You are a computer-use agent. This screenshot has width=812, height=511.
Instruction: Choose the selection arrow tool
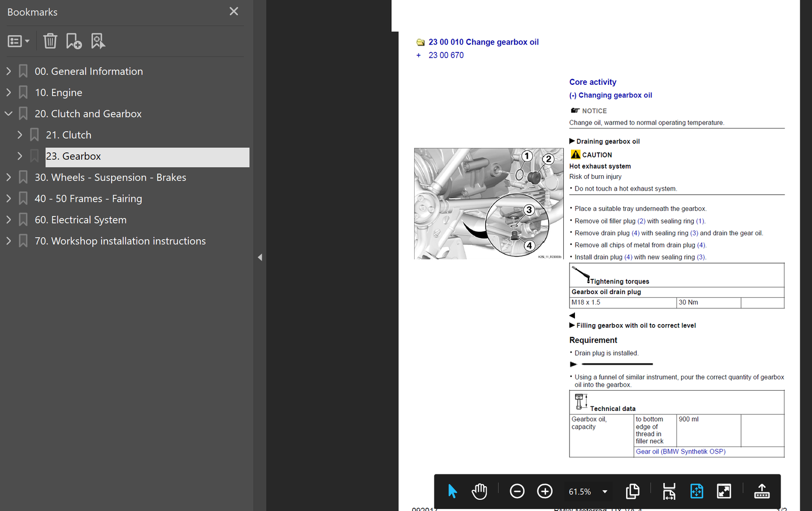[x=452, y=491]
